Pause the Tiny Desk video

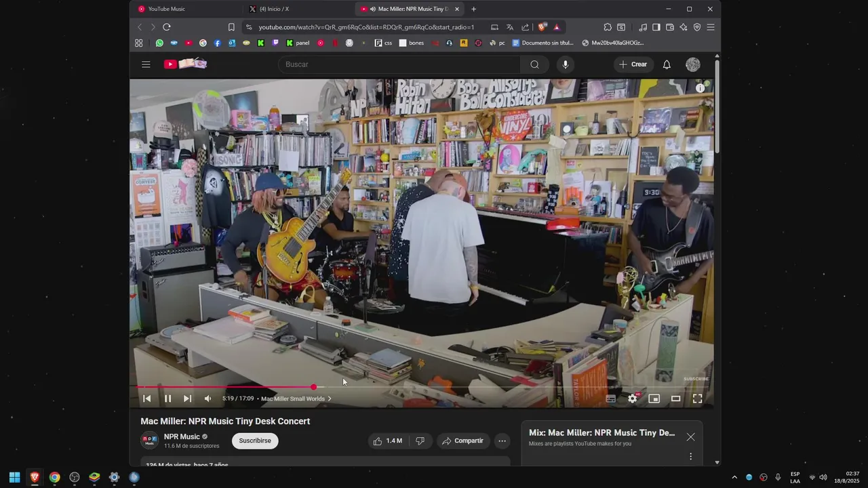tap(167, 399)
